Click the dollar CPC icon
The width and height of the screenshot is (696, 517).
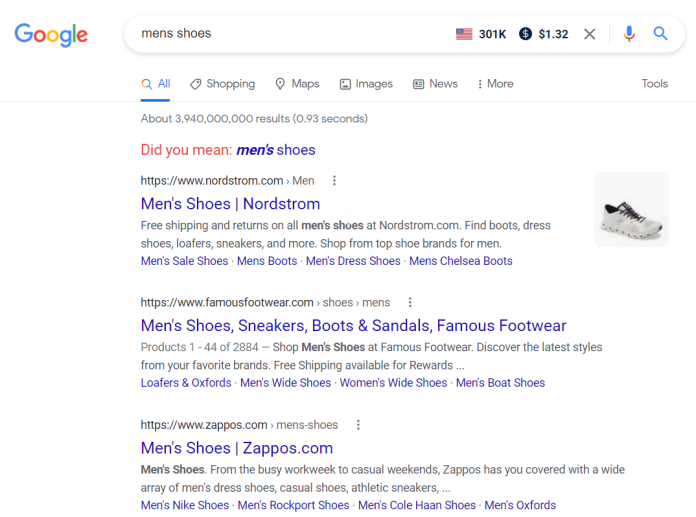(525, 34)
